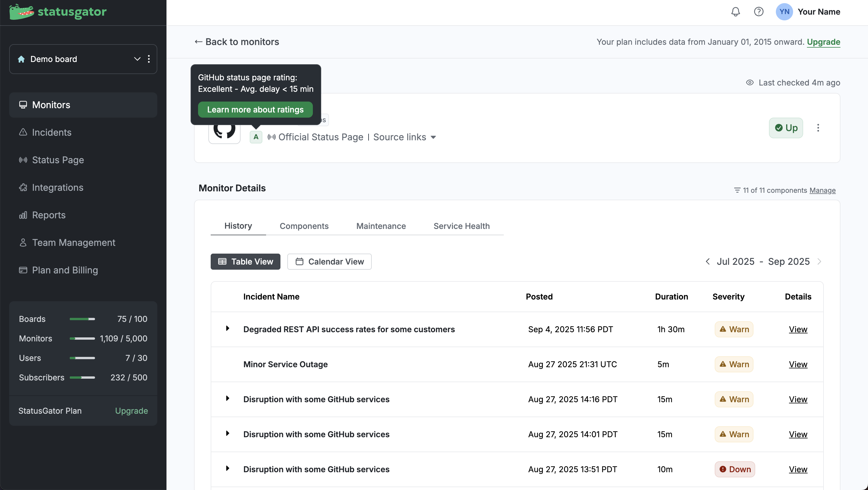
Task: Click the Monitors usage progress bar
Action: tap(82, 339)
